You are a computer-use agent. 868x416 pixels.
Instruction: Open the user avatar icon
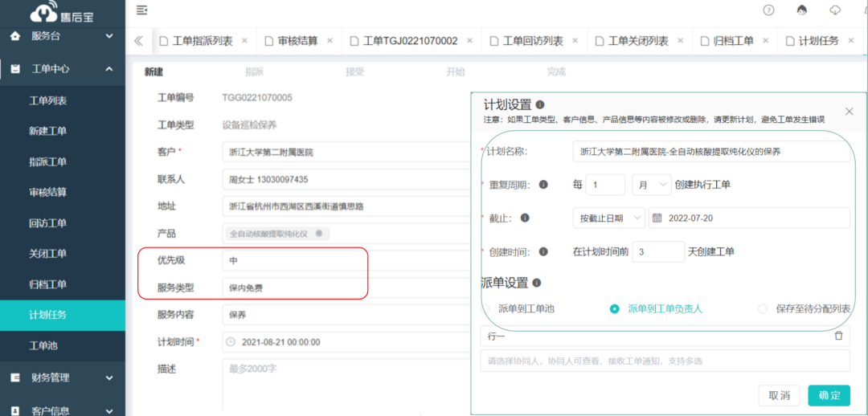[x=802, y=10]
